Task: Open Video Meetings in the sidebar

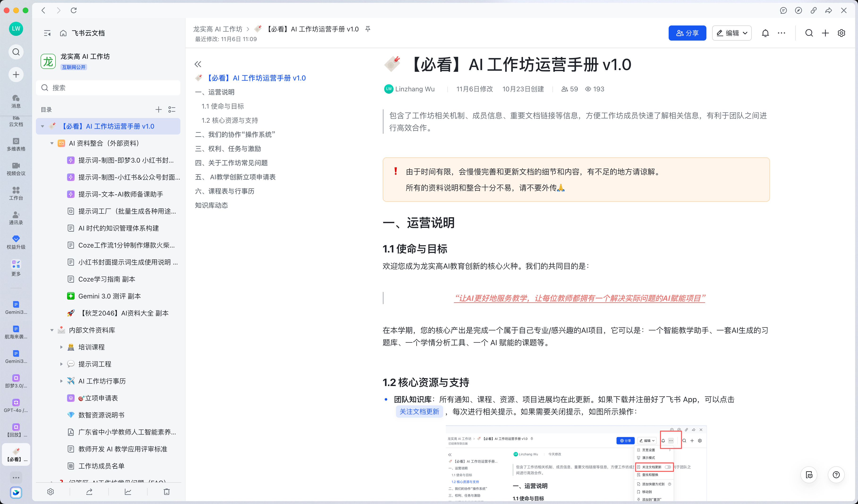Action: (16, 169)
